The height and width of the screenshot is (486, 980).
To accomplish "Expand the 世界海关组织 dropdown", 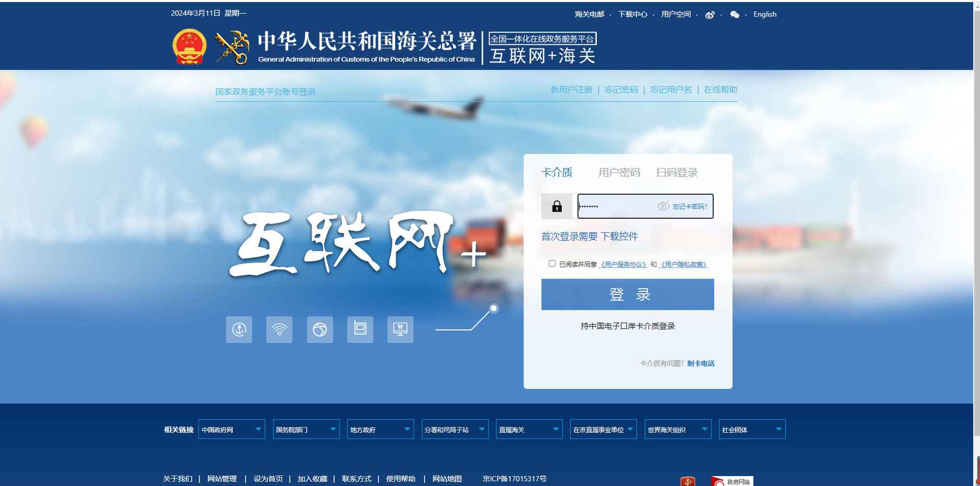I will tap(678, 429).
